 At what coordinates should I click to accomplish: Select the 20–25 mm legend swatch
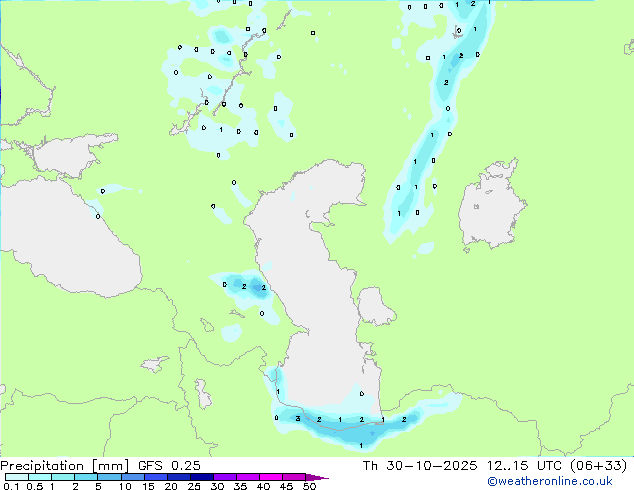(179, 477)
